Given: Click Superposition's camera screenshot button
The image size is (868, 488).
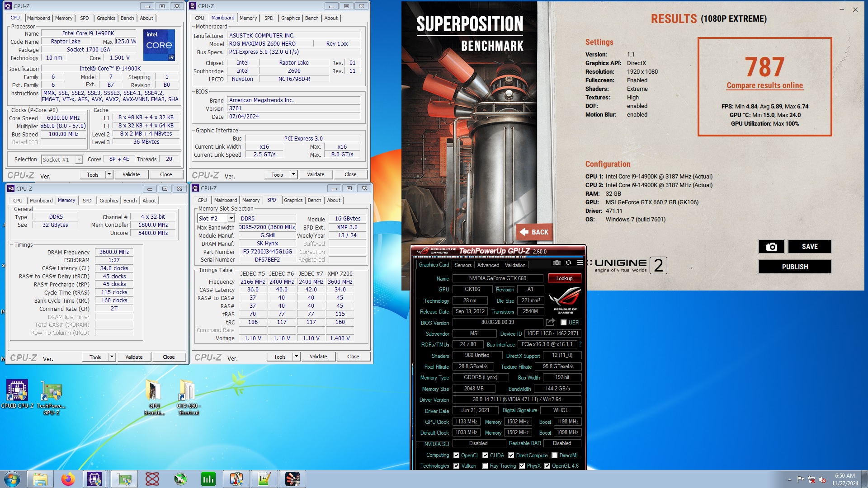Looking at the screenshot, I should [x=771, y=246].
